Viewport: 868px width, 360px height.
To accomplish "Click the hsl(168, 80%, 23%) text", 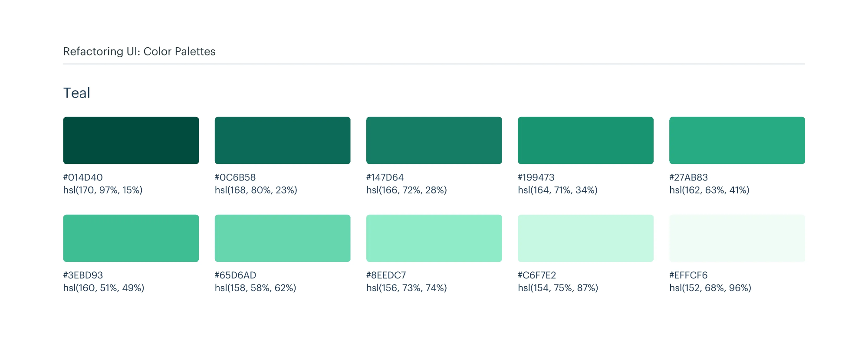I will click(x=256, y=190).
